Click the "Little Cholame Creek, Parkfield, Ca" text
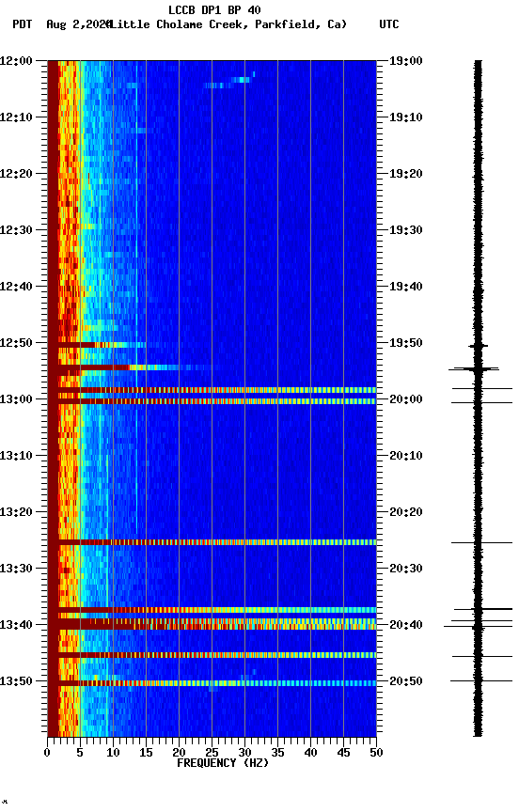 click(x=228, y=24)
